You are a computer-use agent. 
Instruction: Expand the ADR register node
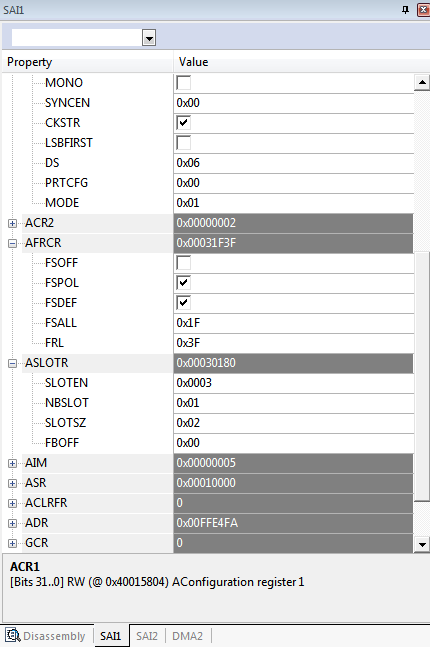[x=12, y=524]
